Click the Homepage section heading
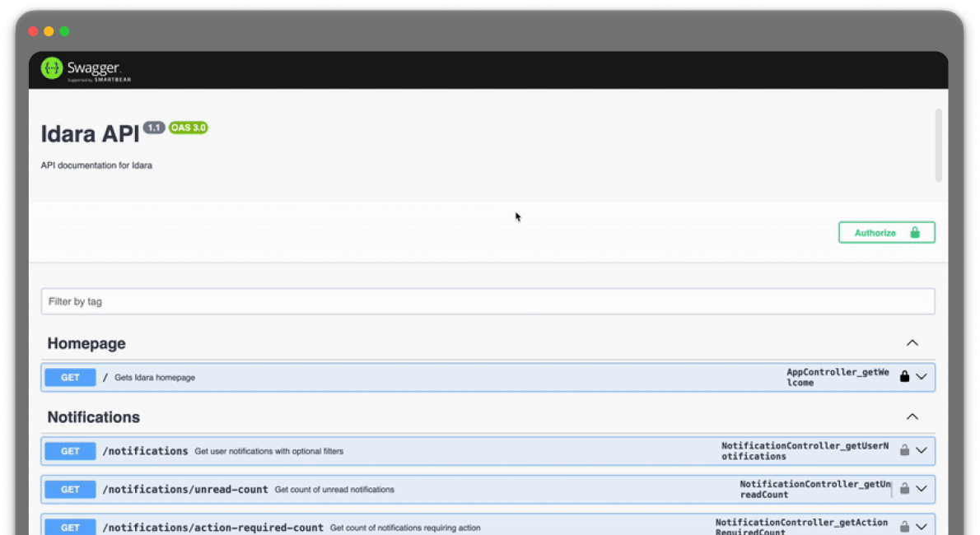The width and height of the screenshot is (980, 535). [x=86, y=343]
